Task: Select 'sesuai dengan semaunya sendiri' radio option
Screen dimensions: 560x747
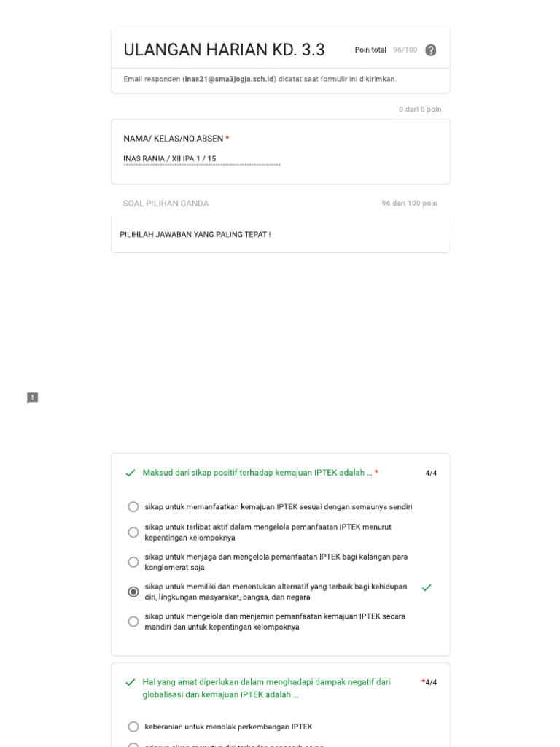Action: point(133,507)
